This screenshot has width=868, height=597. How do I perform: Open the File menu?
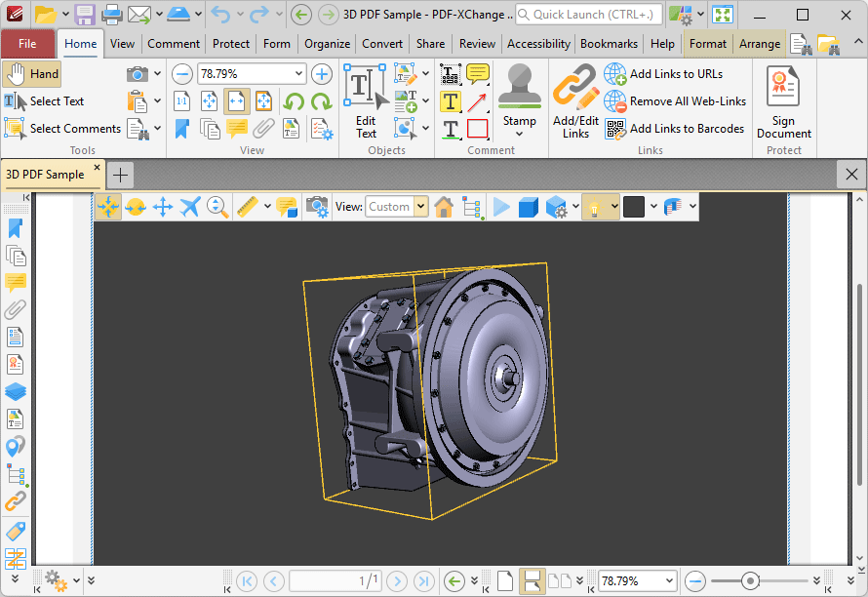(28, 43)
